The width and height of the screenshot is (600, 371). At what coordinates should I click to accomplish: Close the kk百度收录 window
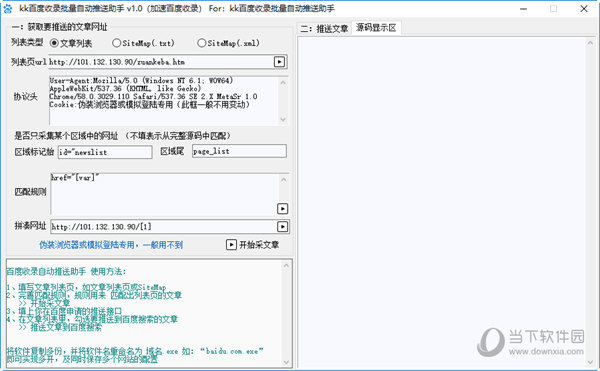pyautogui.click(x=584, y=8)
